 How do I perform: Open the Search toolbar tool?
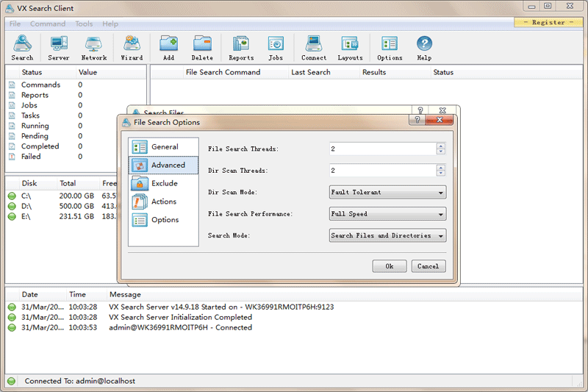[22, 48]
